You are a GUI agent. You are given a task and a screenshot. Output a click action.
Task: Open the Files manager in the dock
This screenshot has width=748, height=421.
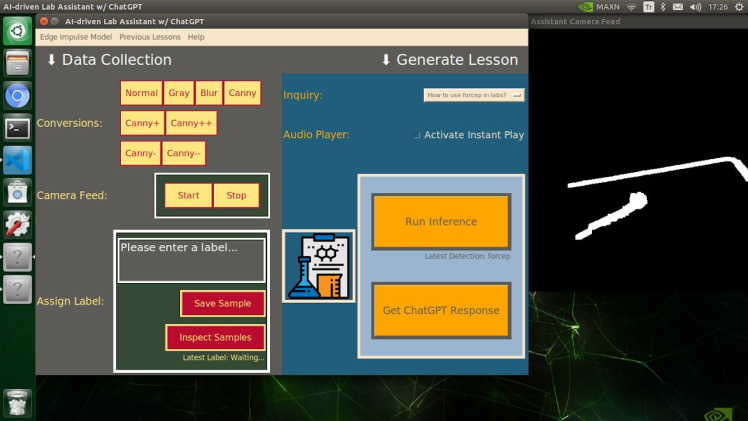pyautogui.click(x=17, y=64)
